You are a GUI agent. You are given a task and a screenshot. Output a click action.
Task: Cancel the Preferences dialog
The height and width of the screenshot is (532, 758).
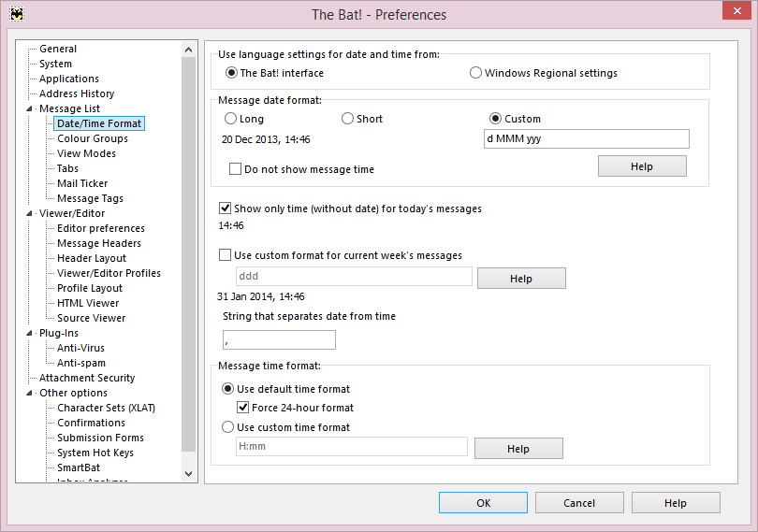579,503
